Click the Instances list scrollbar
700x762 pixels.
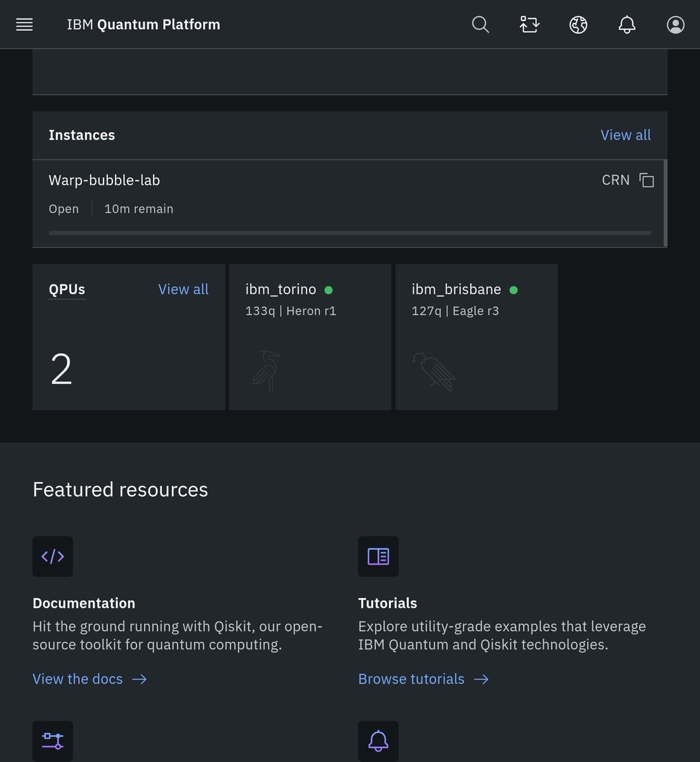(x=665, y=203)
